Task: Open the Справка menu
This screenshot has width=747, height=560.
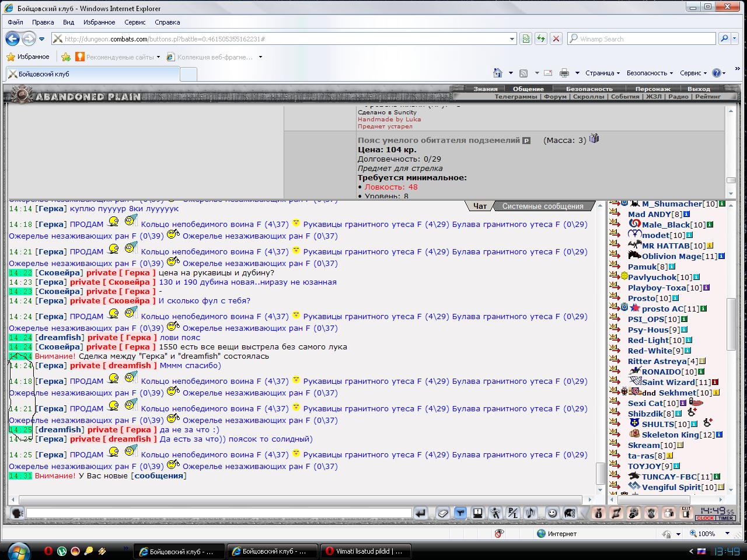Action: pos(167,22)
